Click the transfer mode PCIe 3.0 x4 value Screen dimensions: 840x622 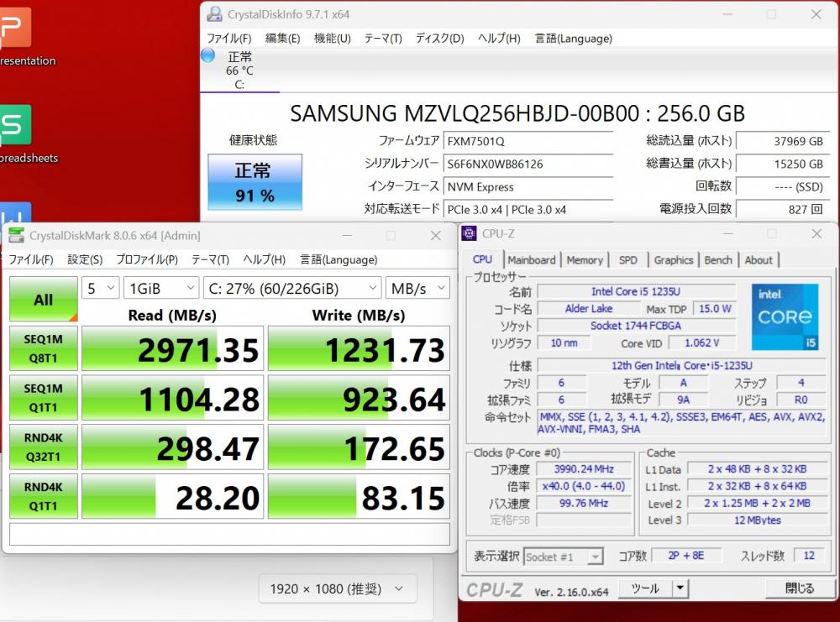528,209
